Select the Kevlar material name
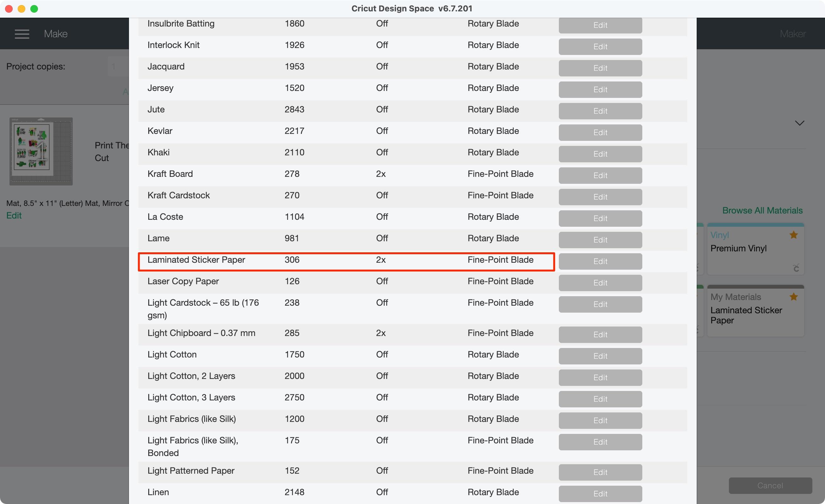Screen dimensions: 825x504 (160, 131)
